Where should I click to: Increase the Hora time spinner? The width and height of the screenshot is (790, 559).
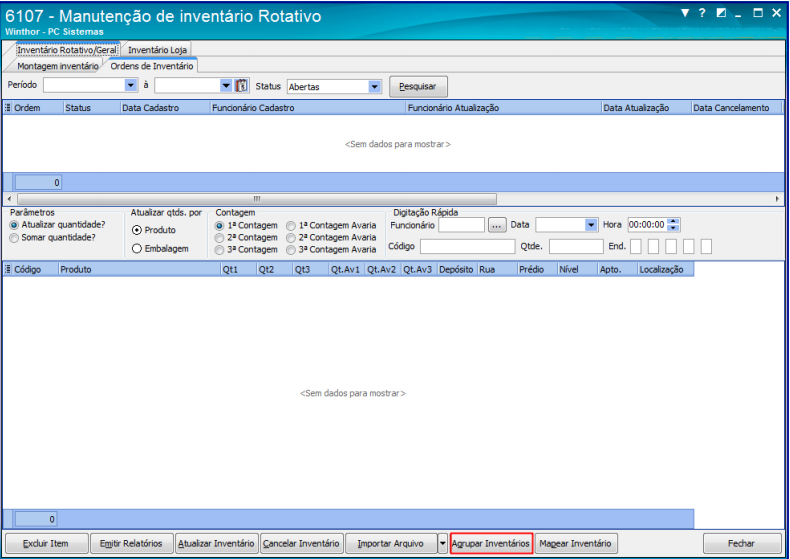click(x=674, y=222)
